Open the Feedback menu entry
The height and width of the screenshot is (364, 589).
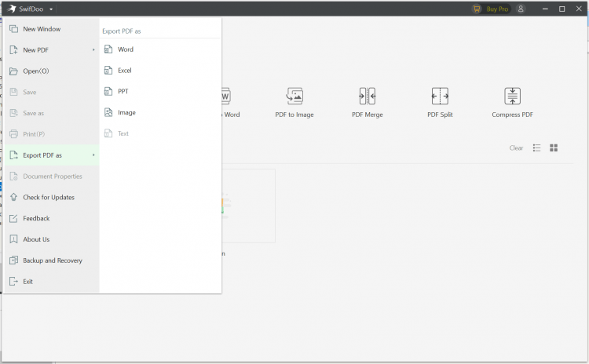[52, 218]
